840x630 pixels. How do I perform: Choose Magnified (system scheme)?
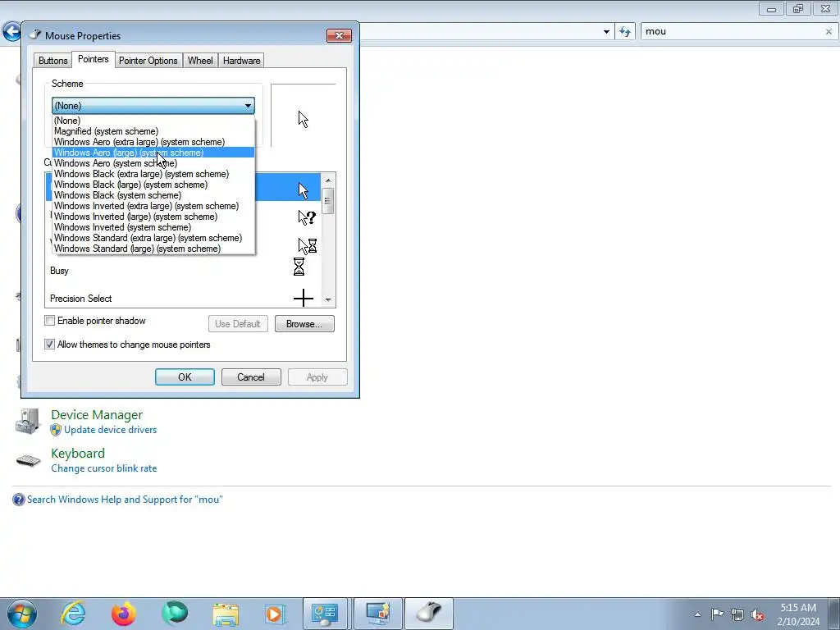tap(153, 131)
